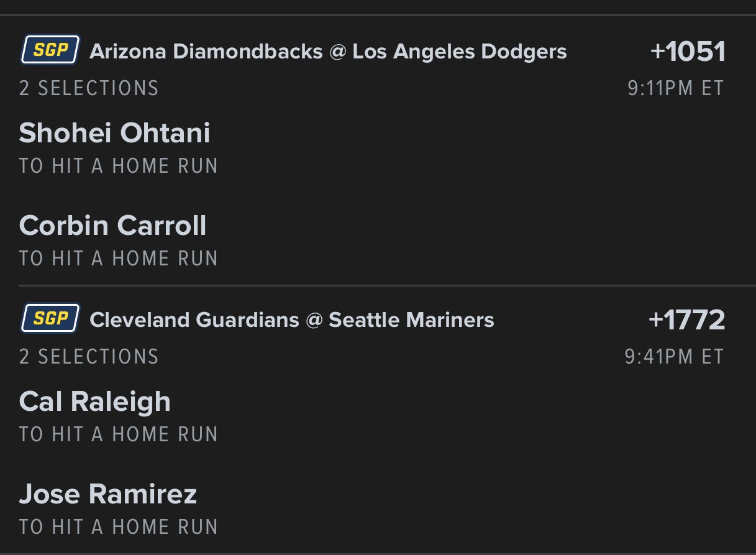Click the 9:11PM ET start time

coord(676,88)
